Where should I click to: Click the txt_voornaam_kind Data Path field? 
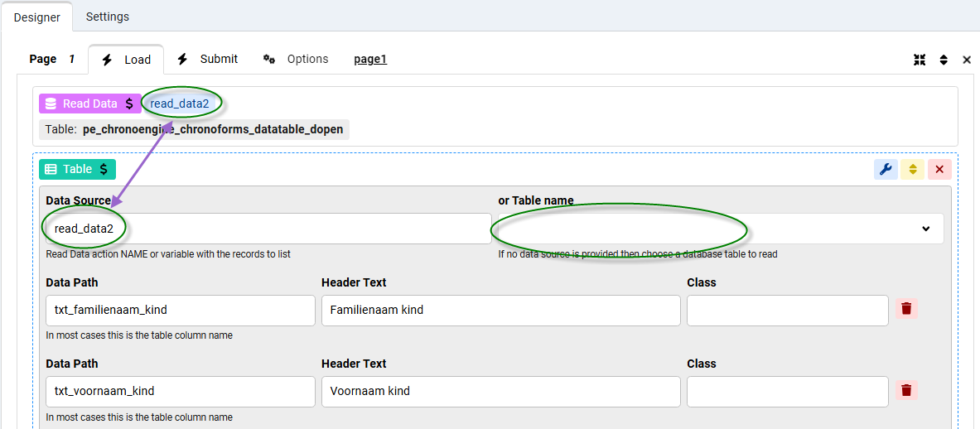pyautogui.click(x=181, y=392)
